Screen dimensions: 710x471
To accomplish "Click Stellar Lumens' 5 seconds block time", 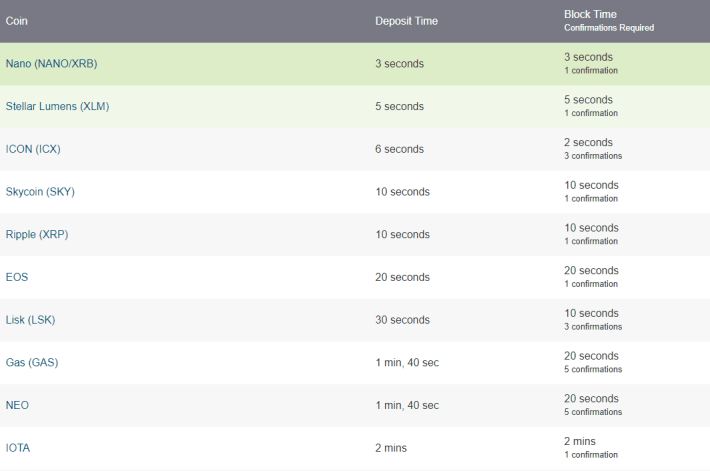I will coord(588,100).
